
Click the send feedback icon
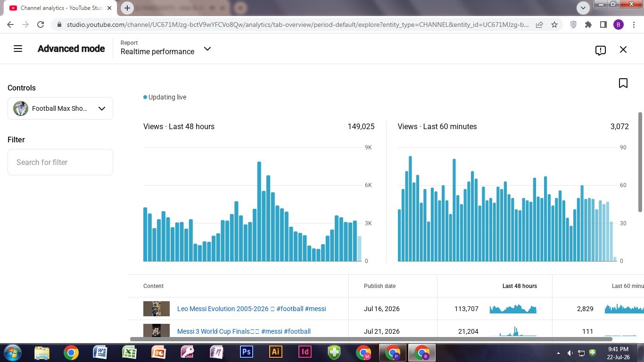[600, 50]
